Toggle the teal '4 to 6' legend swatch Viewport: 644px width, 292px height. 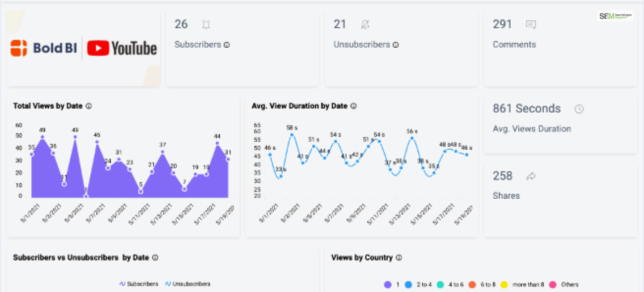coord(441,284)
